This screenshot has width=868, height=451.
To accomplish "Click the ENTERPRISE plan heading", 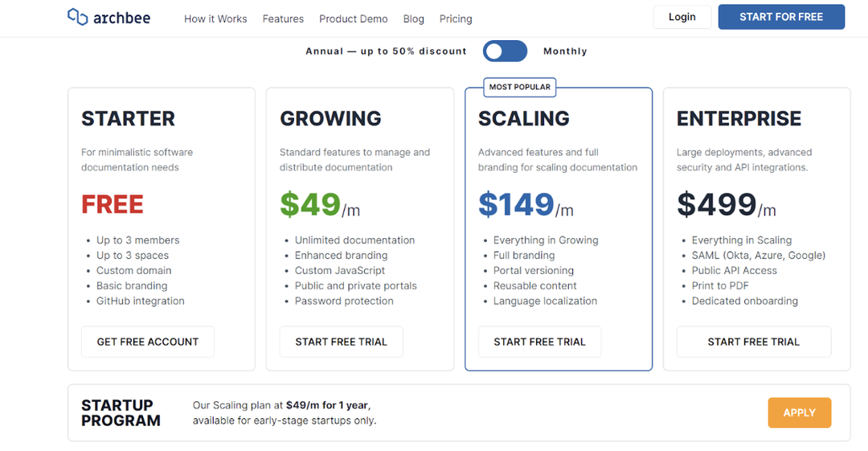I will [x=739, y=118].
